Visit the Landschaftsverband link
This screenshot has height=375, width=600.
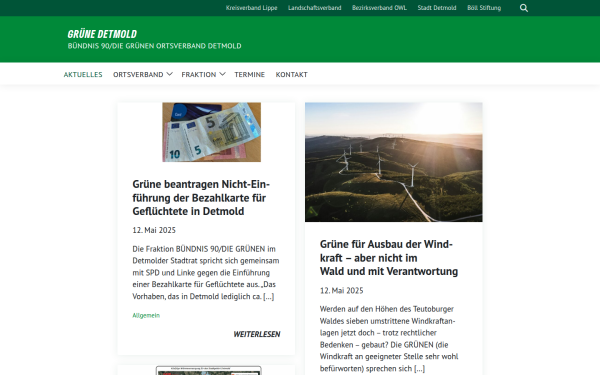[x=315, y=8]
